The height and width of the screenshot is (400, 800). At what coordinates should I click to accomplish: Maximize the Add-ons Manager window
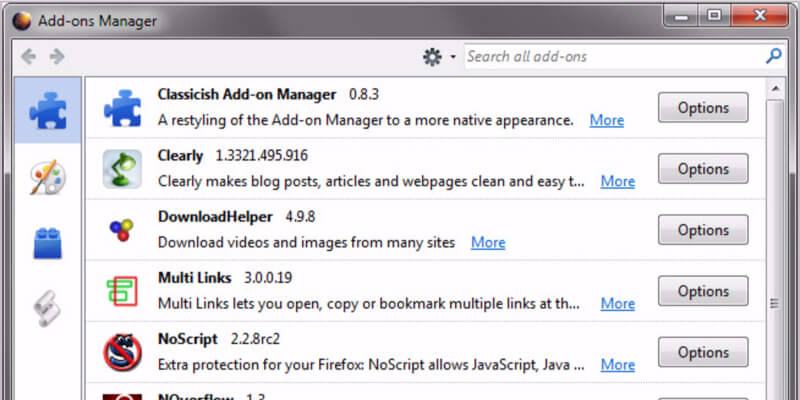pyautogui.click(x=714, y=17)
